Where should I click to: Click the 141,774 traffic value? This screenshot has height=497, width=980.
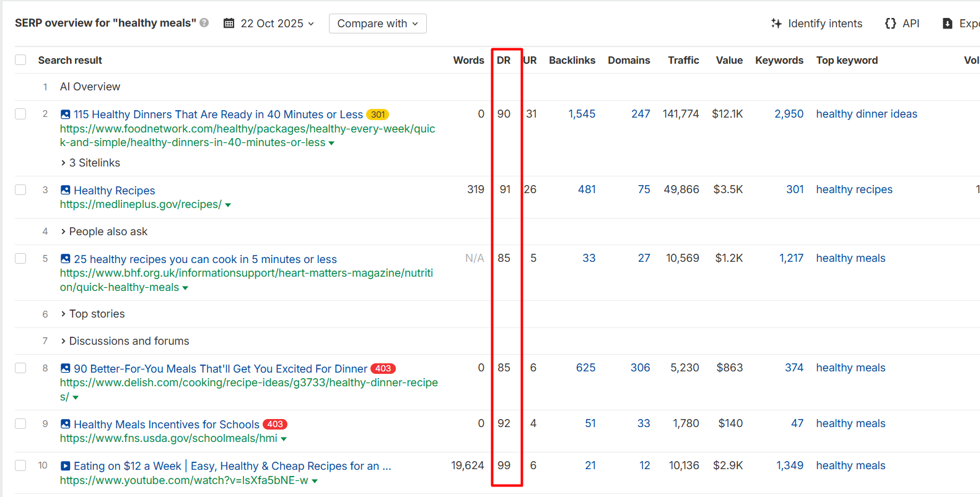[x=681, y=114]
